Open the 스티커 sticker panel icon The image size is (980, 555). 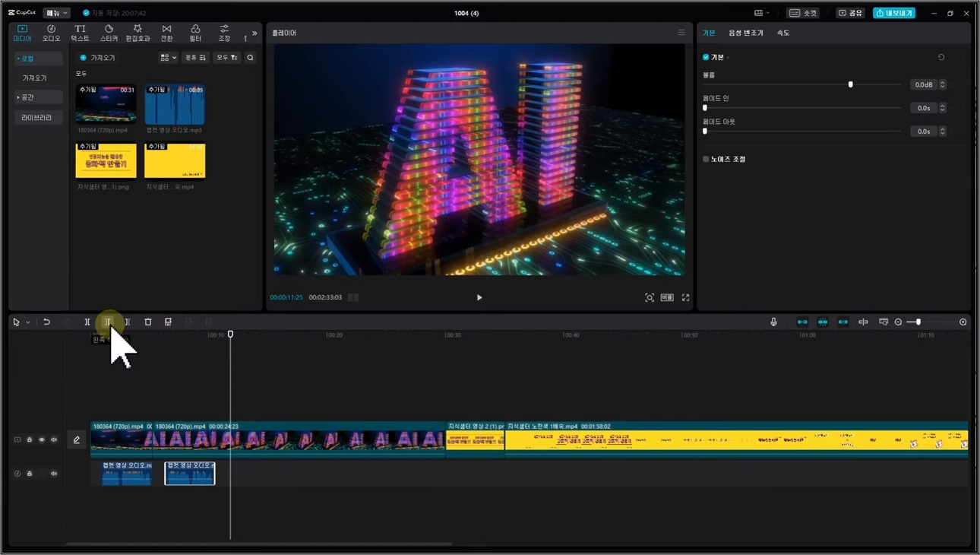[109, 33]
